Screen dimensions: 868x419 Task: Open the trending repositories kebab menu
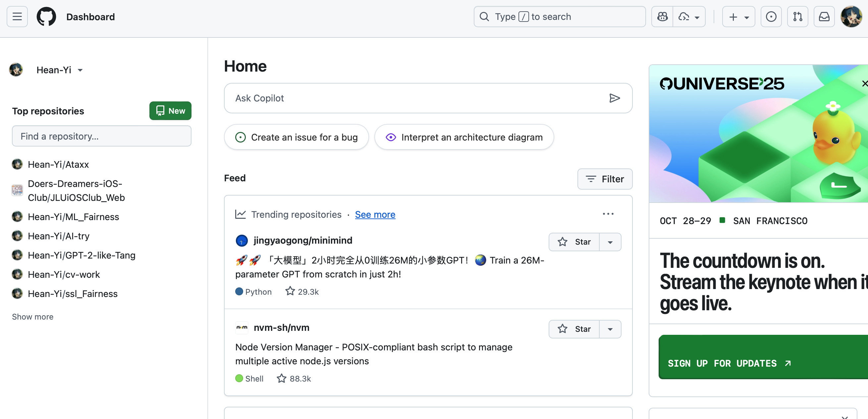click(x=608, y=214)
